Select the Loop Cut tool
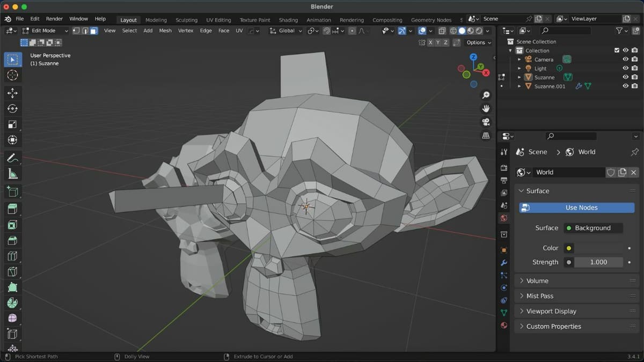This screenshot has height=362, width=644. [13, 256]
